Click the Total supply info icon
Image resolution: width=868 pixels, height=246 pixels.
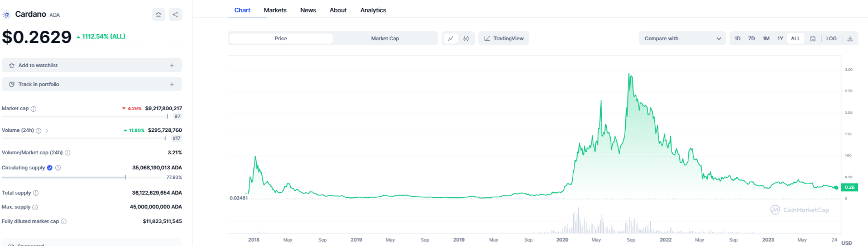tap(36, 193)
